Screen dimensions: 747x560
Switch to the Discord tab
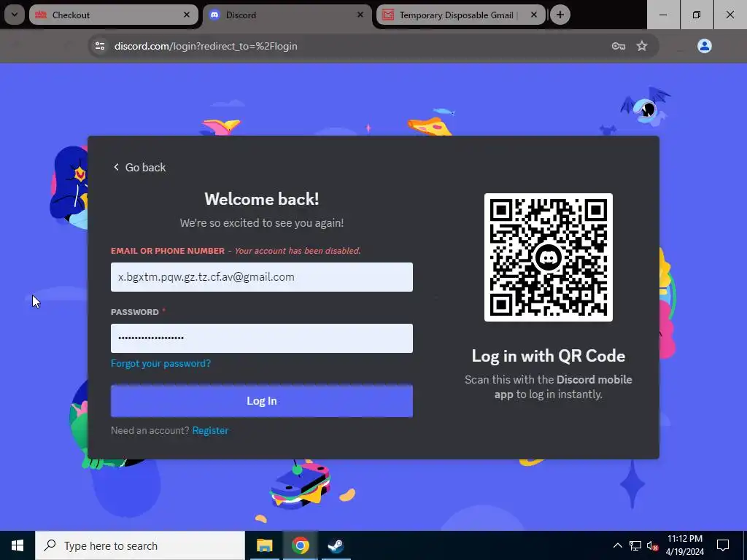coord(287,15)
